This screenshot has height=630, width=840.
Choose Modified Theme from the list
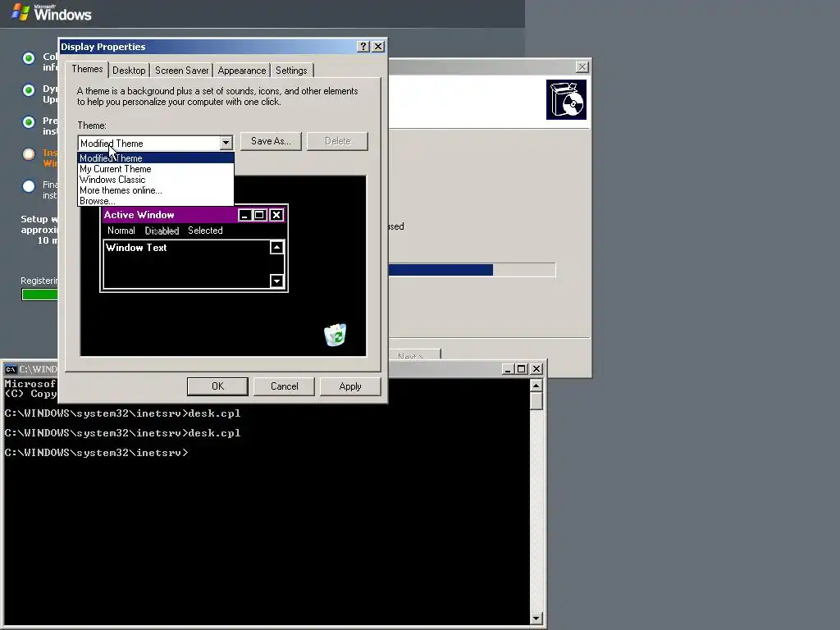coord(156,158)
